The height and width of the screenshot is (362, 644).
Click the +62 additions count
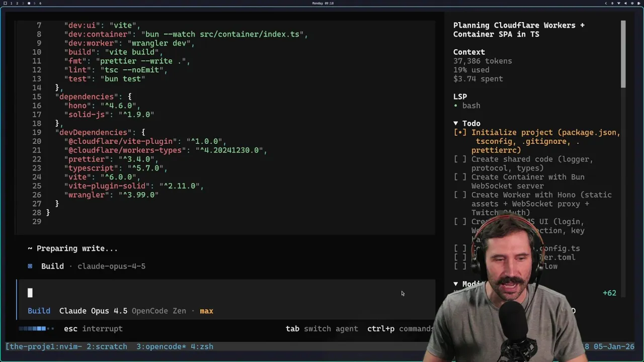point(609,293)
